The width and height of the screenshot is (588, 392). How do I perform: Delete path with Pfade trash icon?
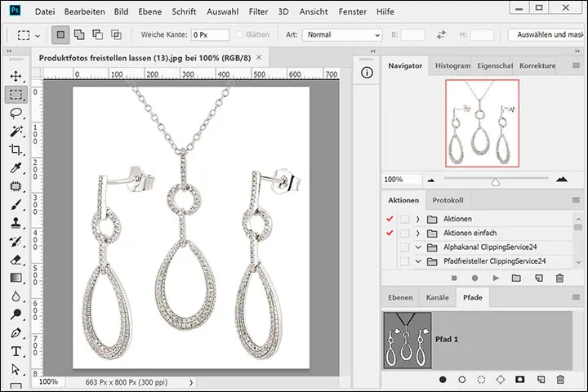click(x=560, y=380)
